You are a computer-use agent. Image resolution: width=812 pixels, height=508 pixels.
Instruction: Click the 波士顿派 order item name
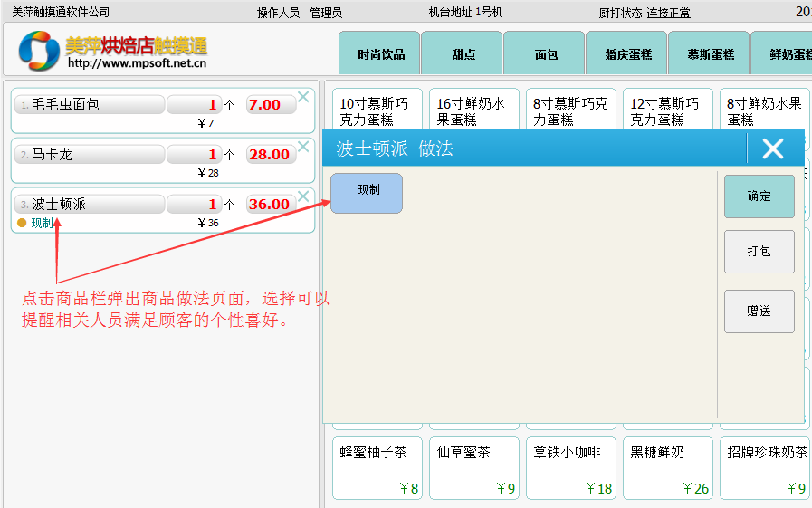click(x=91, y=205)
